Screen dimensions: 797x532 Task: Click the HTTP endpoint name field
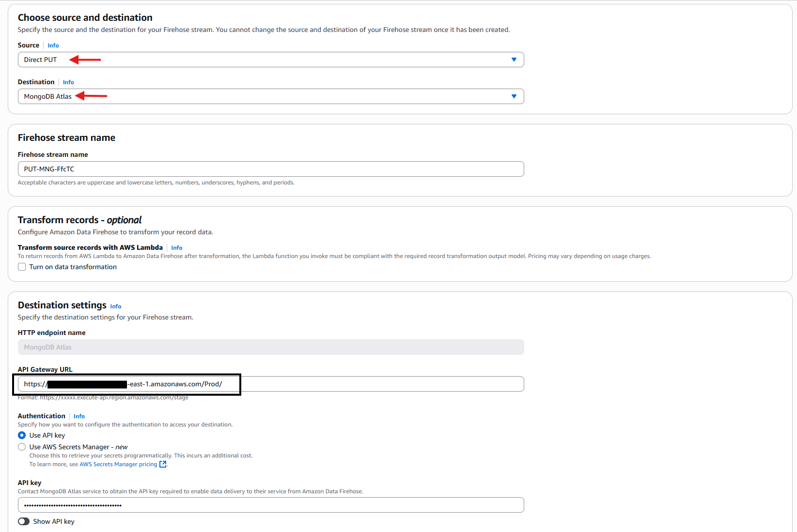(x=270, y=347)
